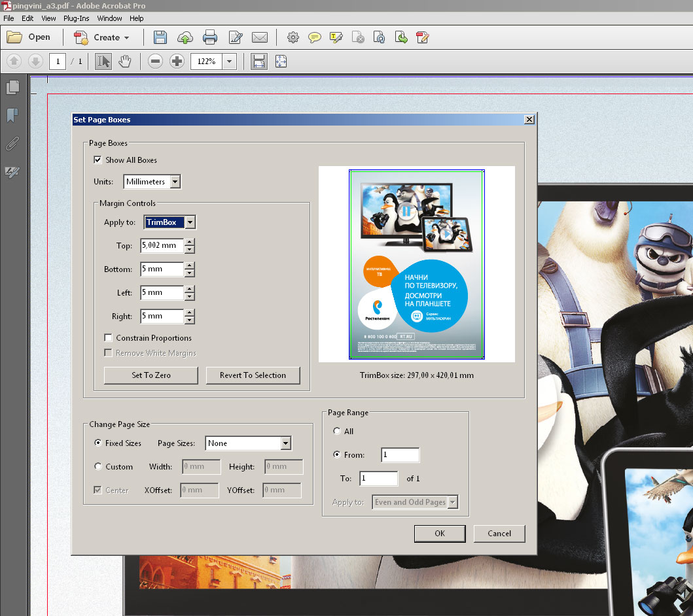This screenshot has width=693, height=616.
Task: Increase the Left margin stepper
Action: click(190, 289)
